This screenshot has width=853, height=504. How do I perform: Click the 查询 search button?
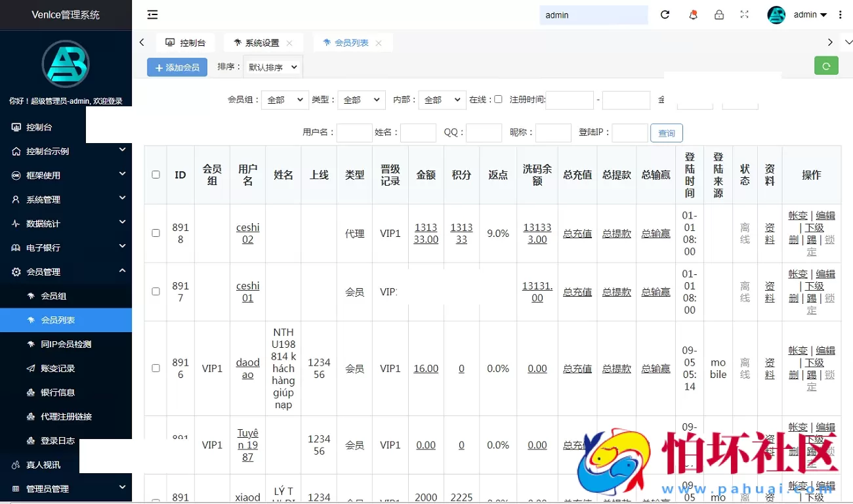pos(666,133)
